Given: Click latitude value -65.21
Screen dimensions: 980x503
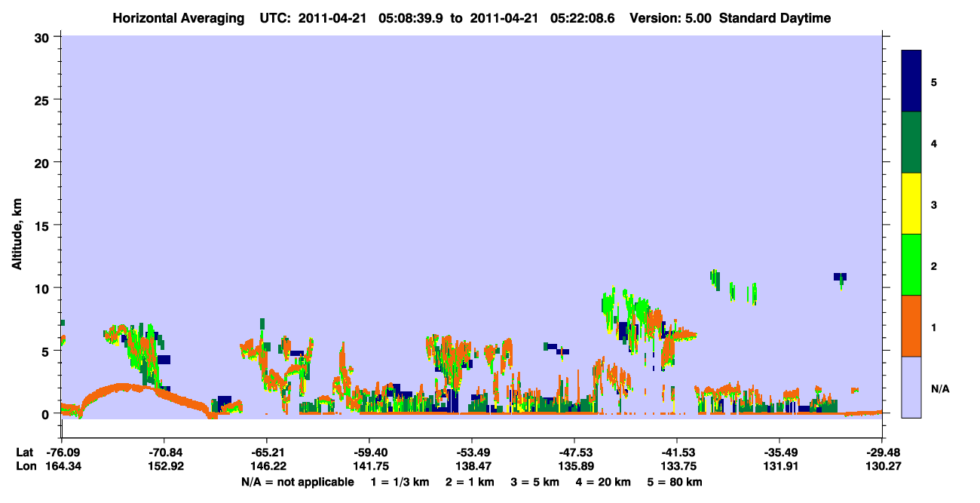Looking at the screenshot, I should click(266, 452).
